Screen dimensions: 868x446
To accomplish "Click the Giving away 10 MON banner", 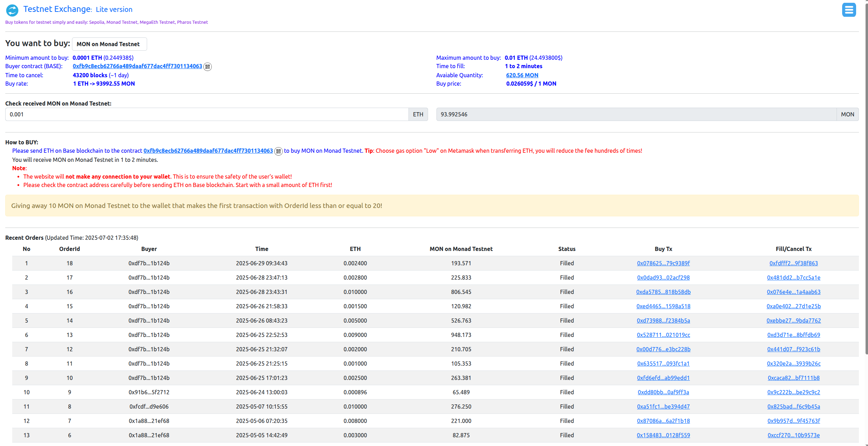I will 432,206.
